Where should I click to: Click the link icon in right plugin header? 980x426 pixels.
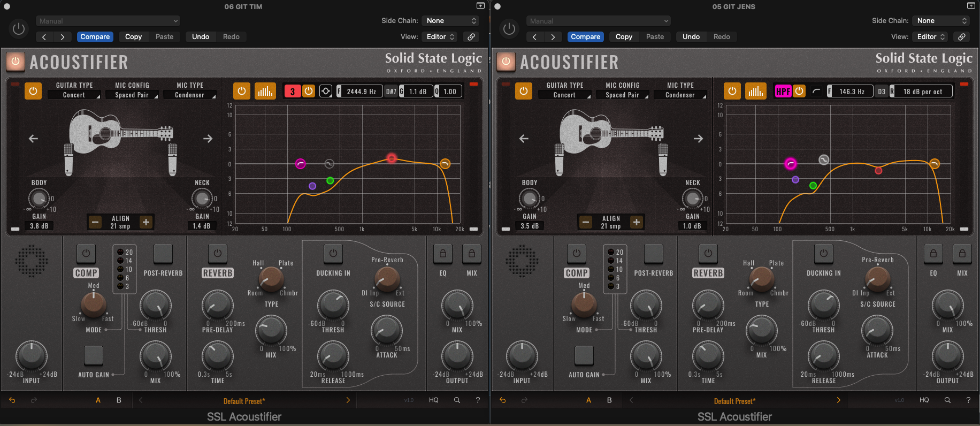click(961, 37)
